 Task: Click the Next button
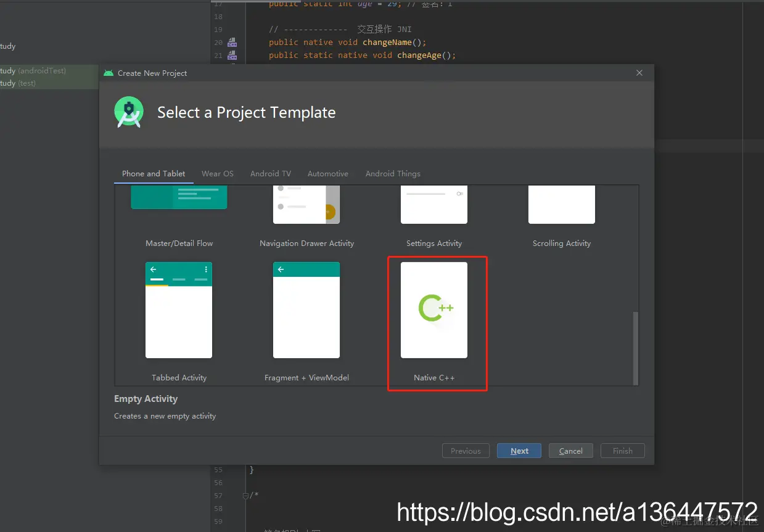tap(519, 451)
